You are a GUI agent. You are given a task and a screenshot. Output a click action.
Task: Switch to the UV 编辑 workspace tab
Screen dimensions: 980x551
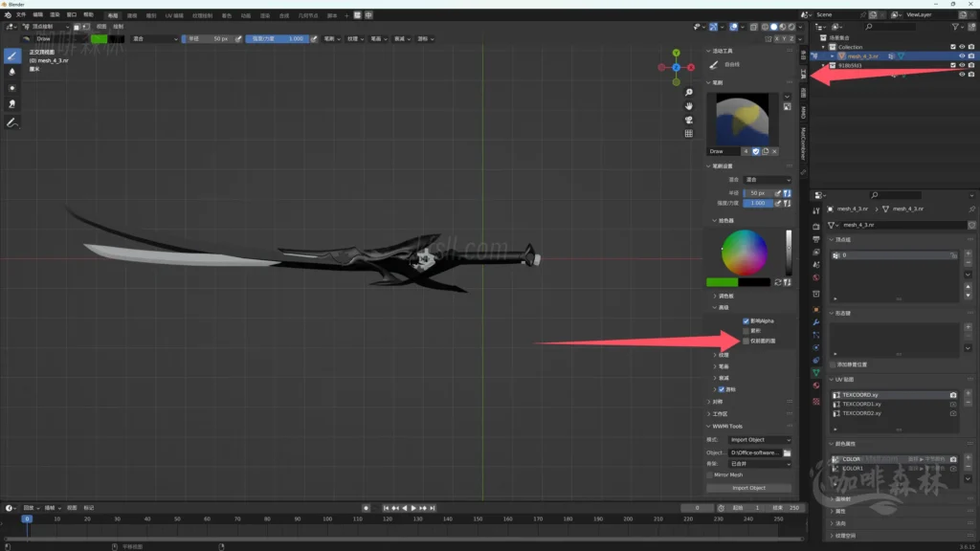click(174, 15)
